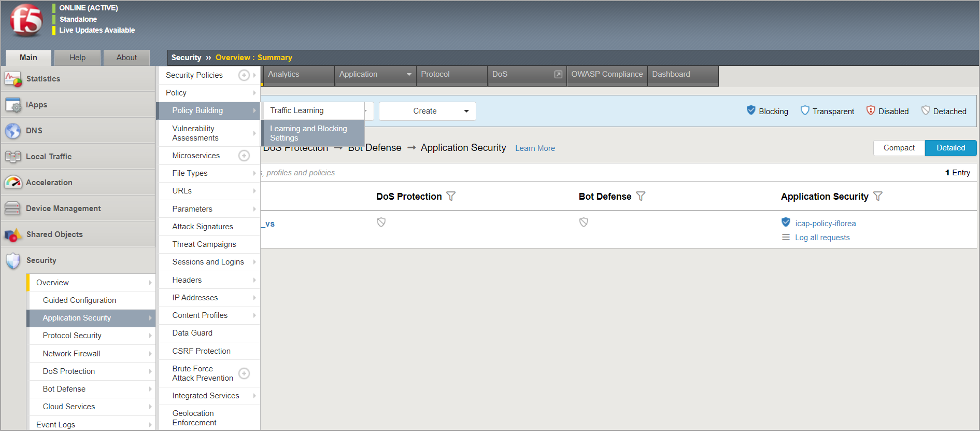
Task: Click the Learn More link
Action: [x=535, y=148]
